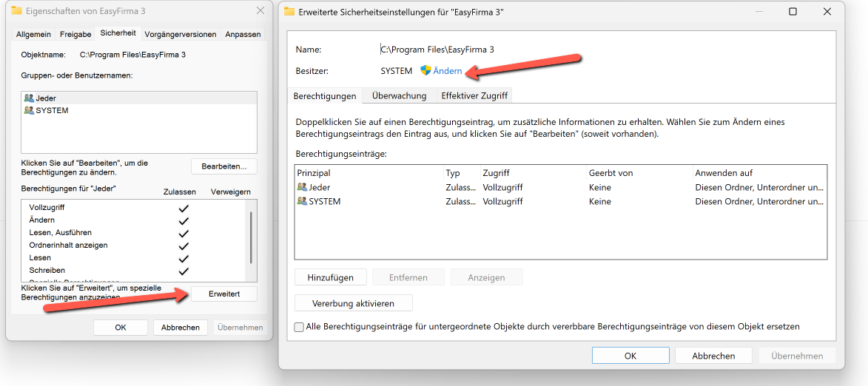Select the Berechtigungen tab
The image size is (868, 386).
tap(325, 95)
